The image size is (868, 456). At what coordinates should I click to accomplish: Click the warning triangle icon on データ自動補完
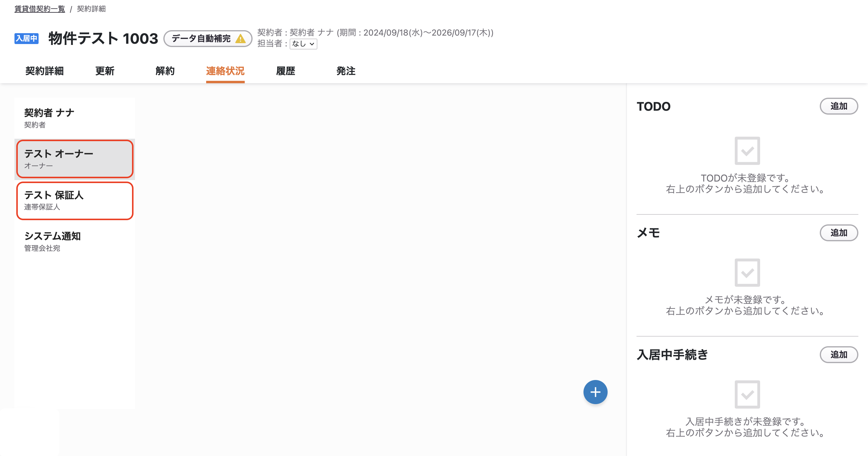(x=240, y=38)
